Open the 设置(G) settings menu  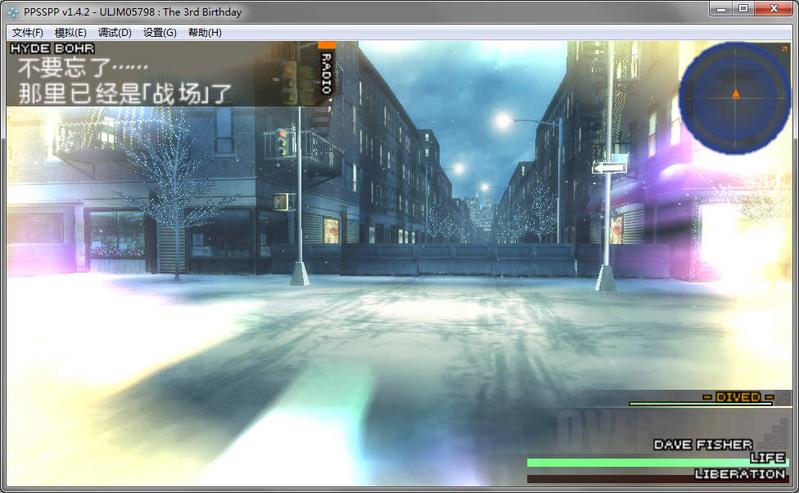(159, 33)
